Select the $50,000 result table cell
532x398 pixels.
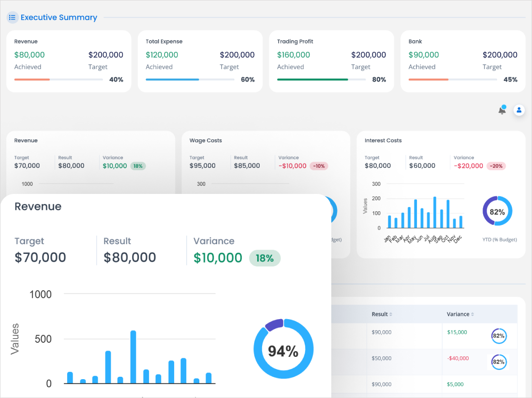pyautogui.click(x=382, y=358)
